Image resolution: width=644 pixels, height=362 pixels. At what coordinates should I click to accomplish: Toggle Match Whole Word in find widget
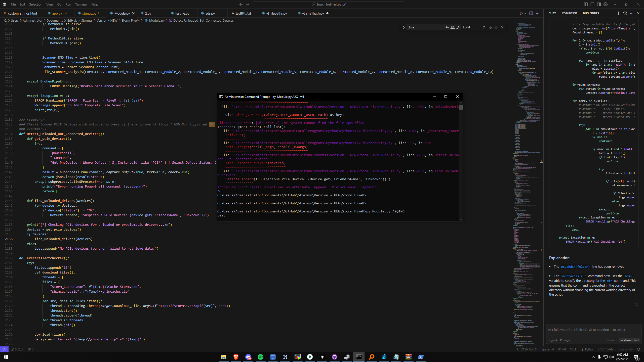click(x=452, y=27)
